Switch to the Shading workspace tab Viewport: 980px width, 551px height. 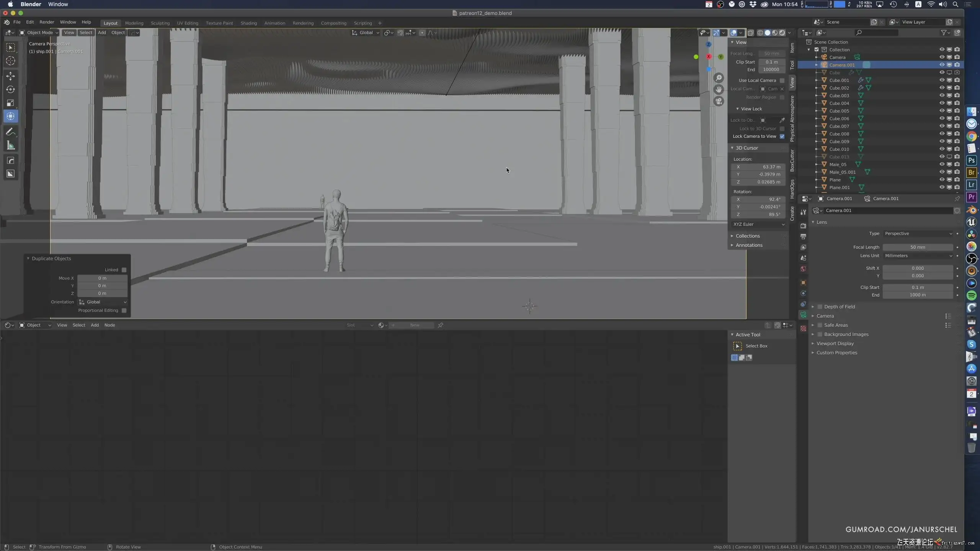click(248, 23)
